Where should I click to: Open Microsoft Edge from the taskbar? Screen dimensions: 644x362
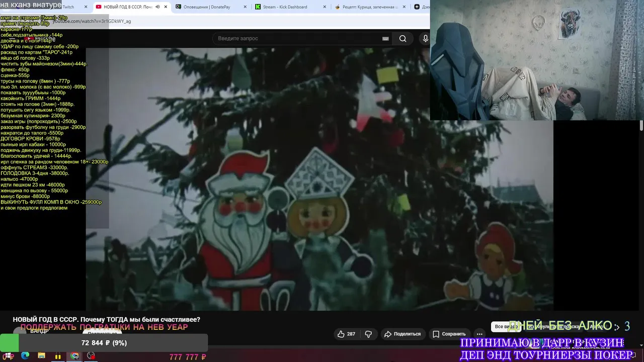coord(25,356)
